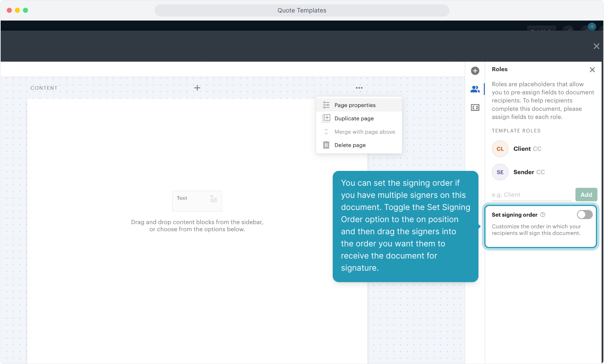Click the text block alignment icon

coord(213,199)
